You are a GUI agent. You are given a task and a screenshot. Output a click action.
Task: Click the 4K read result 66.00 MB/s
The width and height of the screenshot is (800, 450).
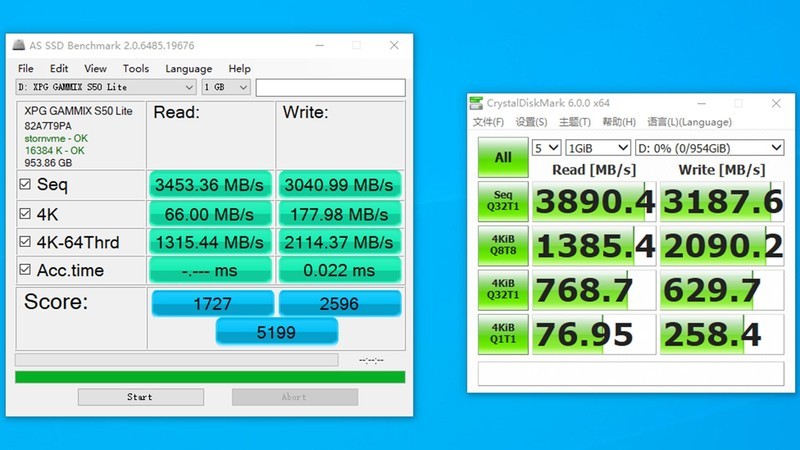210,214
